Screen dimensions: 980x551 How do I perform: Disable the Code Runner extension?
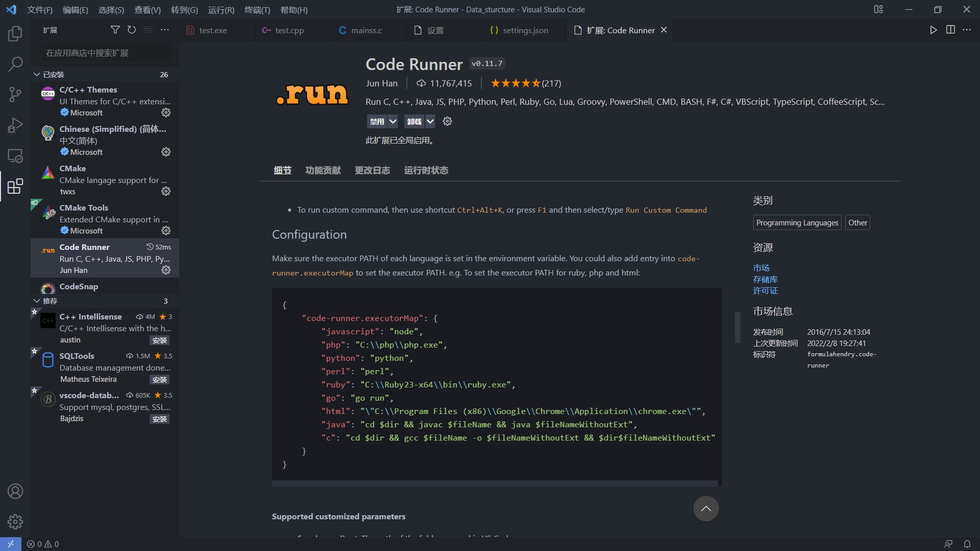point(377,121)
